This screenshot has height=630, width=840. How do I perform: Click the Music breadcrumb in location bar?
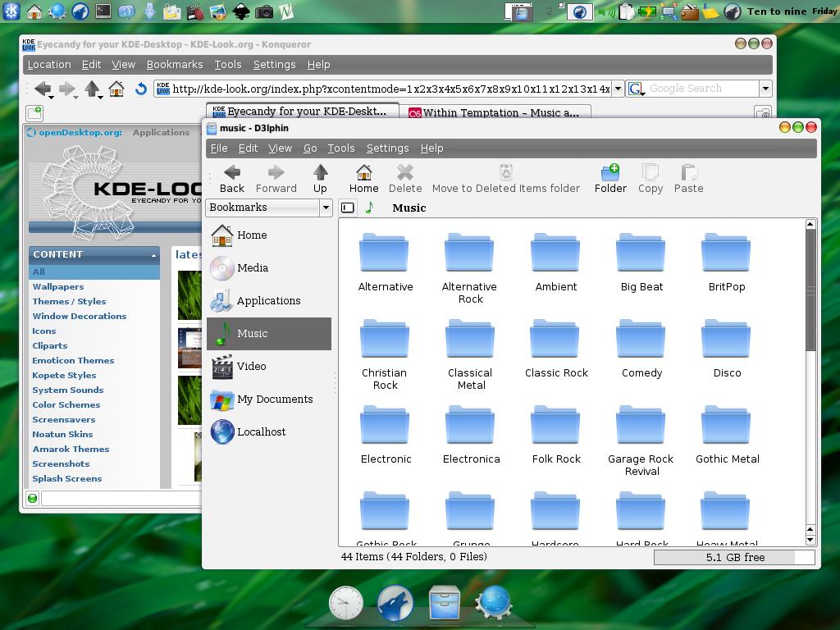point(409,208)
